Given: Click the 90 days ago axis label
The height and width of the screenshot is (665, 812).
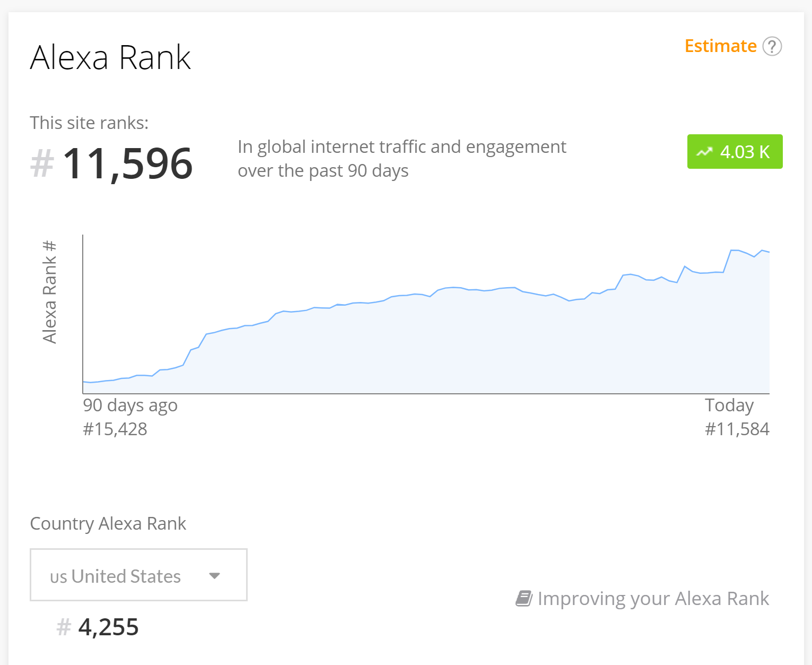Looking at the screenshot, I should (x=130, y=405).
